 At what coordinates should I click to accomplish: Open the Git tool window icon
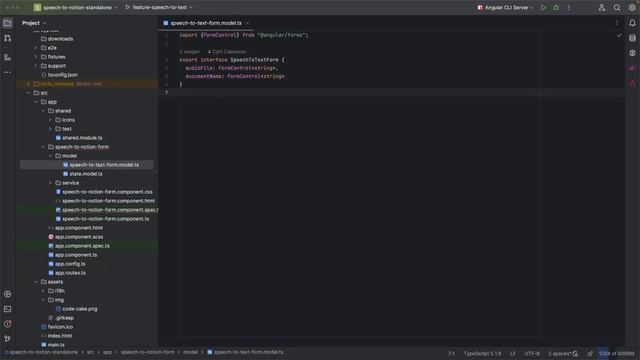pos(7,339)
